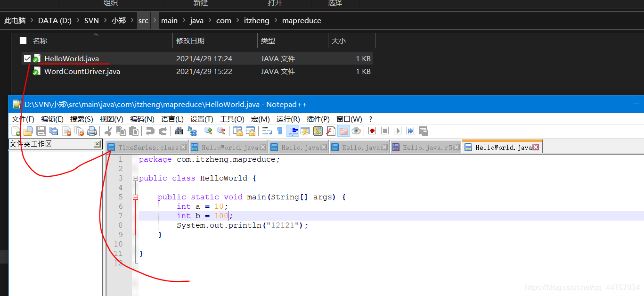Image resolution: width=644 pixels, height=296 pixels.
Task: Click the itzheng breadcrumb folder link
Action: (256, 21)
